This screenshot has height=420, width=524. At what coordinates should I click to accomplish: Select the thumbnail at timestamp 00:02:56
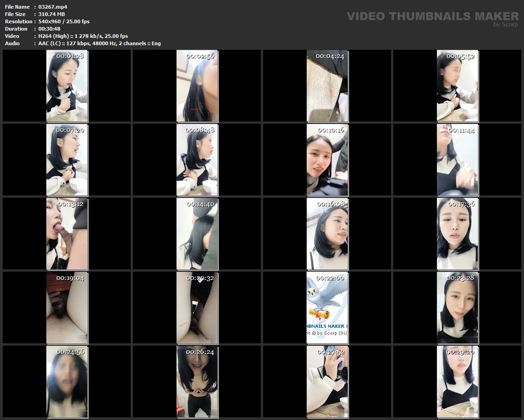197,86
